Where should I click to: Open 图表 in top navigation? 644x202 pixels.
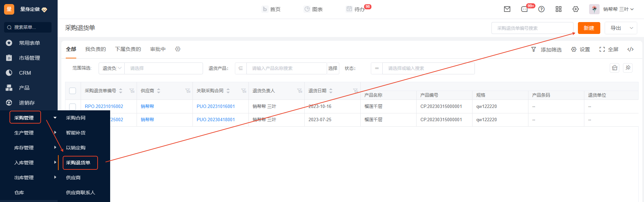pos(313,9)
